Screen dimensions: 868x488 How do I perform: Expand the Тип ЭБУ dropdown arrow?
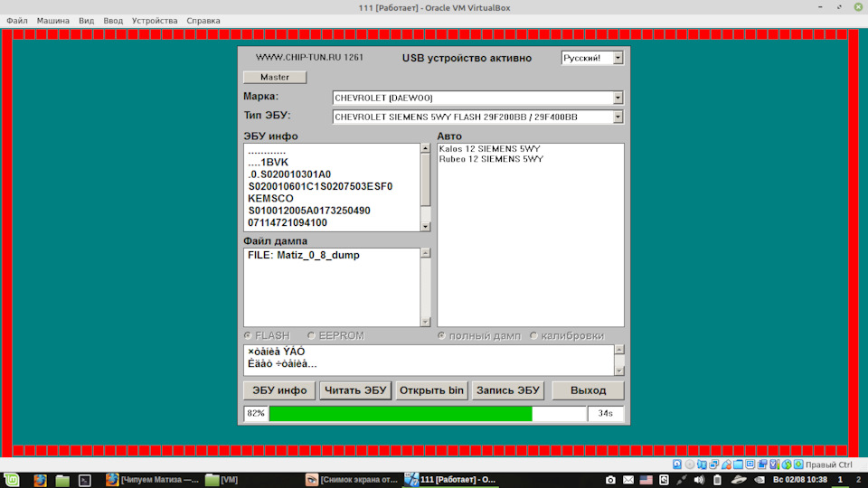click(618, 117)
